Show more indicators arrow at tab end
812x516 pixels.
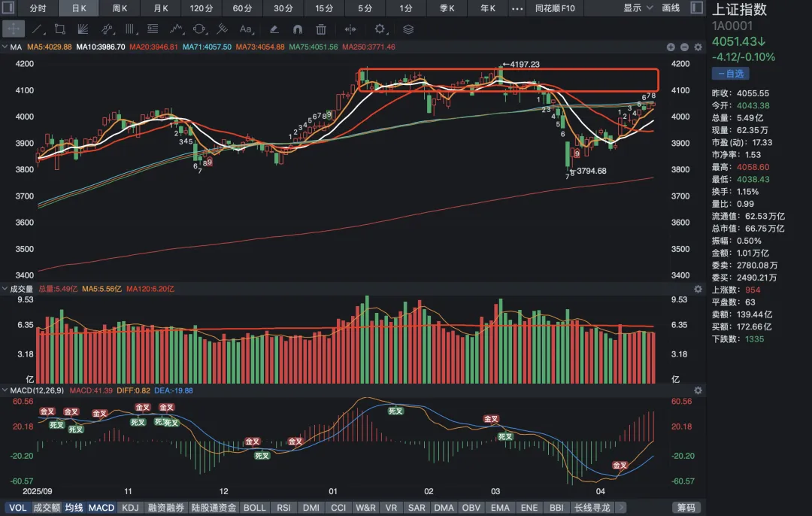[x=620, y=508]
